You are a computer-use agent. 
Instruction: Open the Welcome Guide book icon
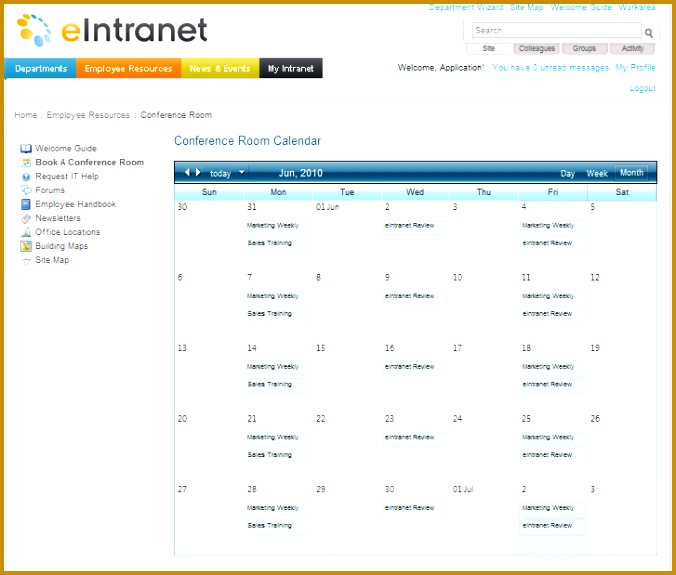(26, 148)
